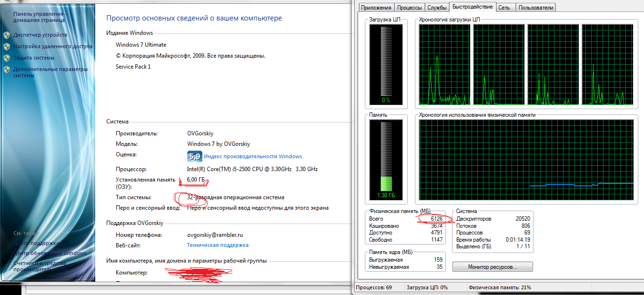Image resolution: width=644 pixels, height=295 pixels.
Task: Click status bar entry Загрузка ЦП: 0%
Action: [427, 287]
